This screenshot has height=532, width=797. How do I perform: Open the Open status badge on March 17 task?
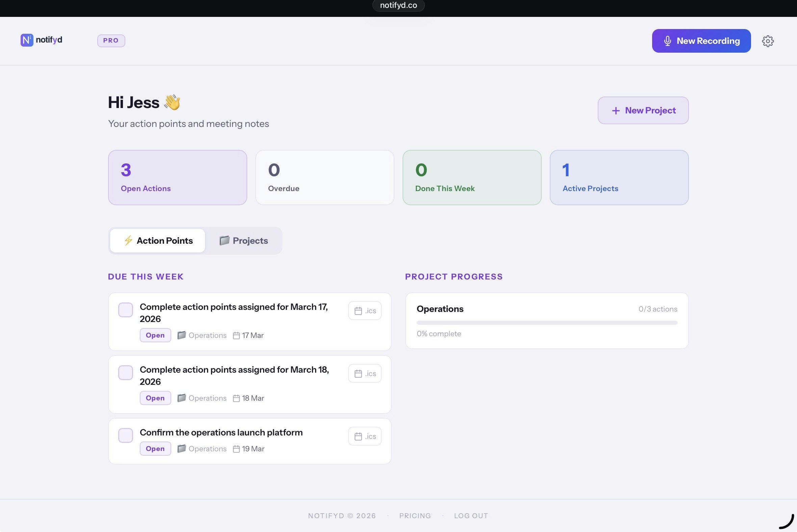[x=155, y=335]
